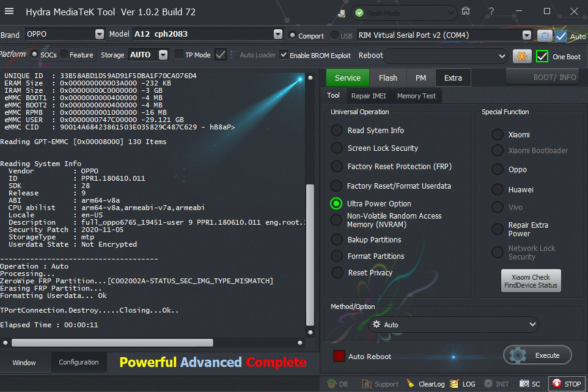Click the refresh COM ports icon

545,35
